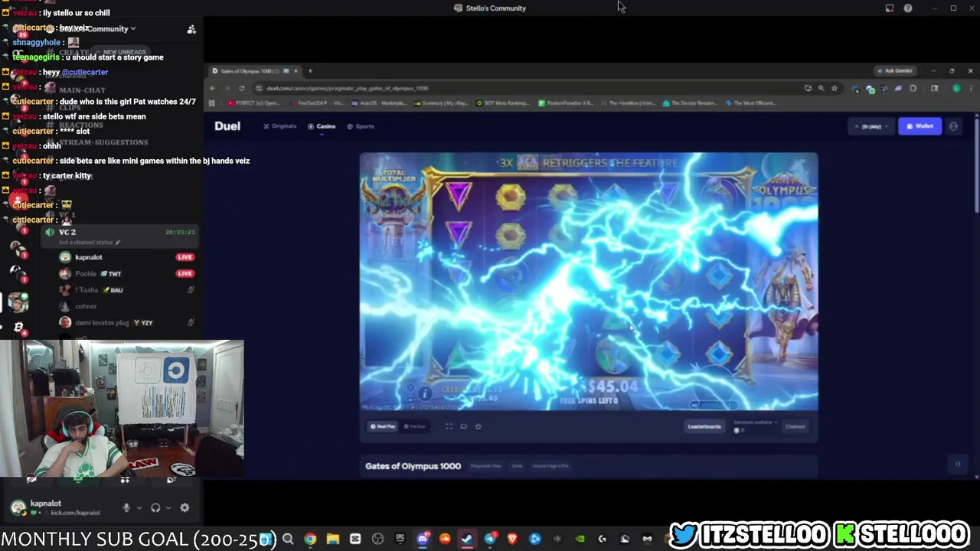Click Pragmatic Play provider tag

tap(485, 466)
